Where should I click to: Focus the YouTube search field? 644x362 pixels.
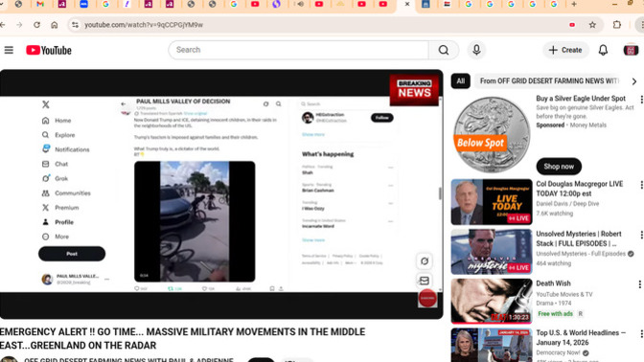click(299, 50)
